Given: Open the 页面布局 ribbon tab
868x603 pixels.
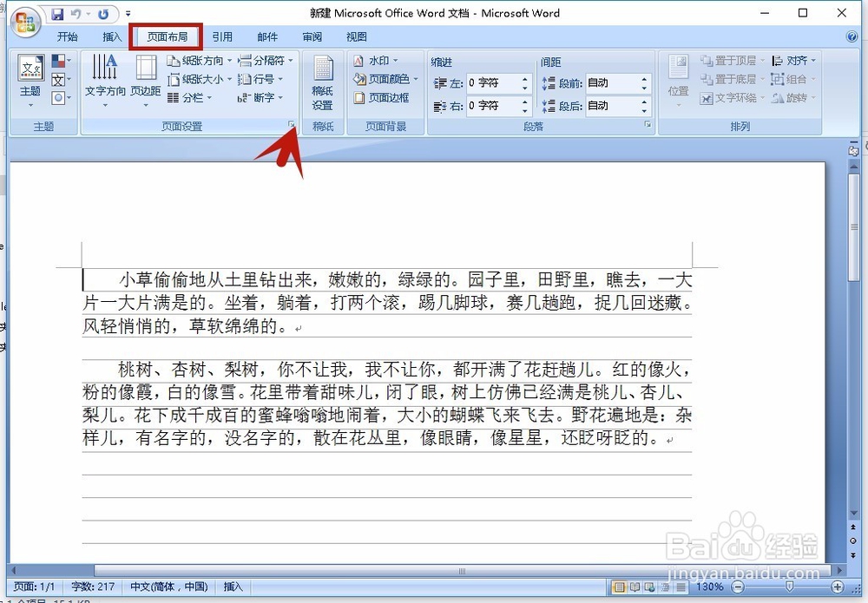Looking at the screenshot, I should 167,37.
